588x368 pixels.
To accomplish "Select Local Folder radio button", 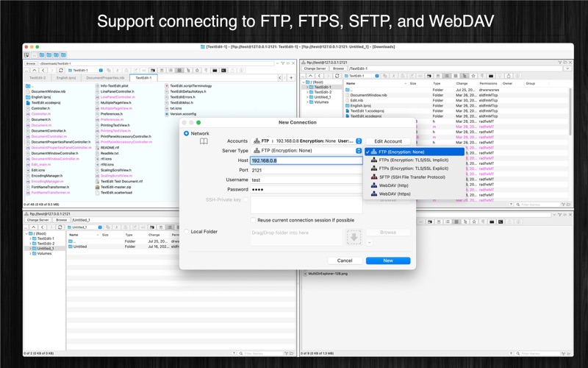I will click(x=187, y=232).
